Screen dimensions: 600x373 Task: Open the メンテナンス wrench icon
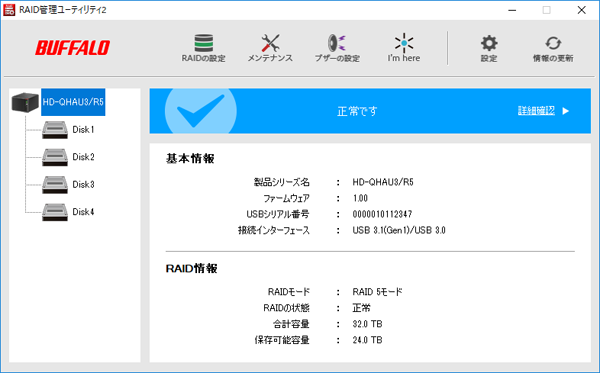tap(270, 43)
